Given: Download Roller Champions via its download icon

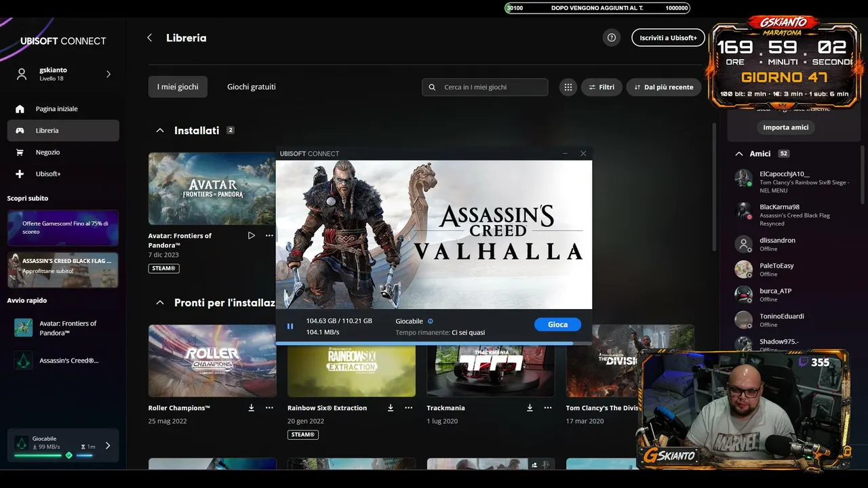Looking at the screenshot, I should (x=252, y=408).
